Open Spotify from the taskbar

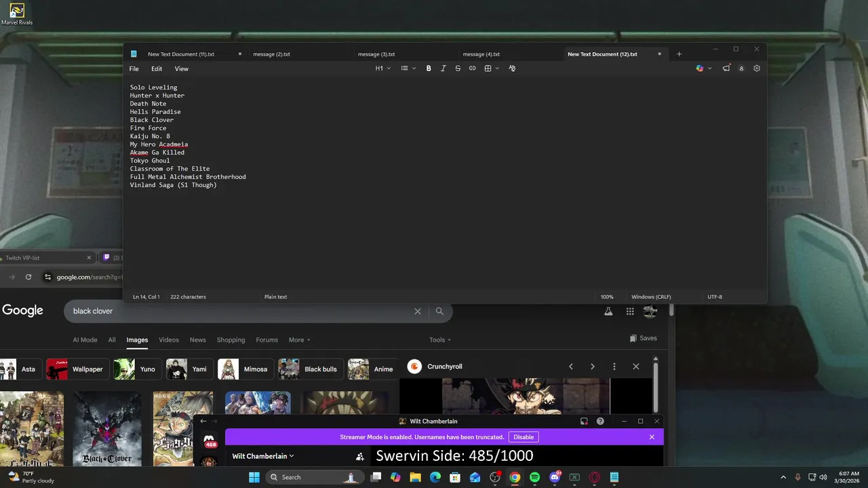[x=534, y=477]
